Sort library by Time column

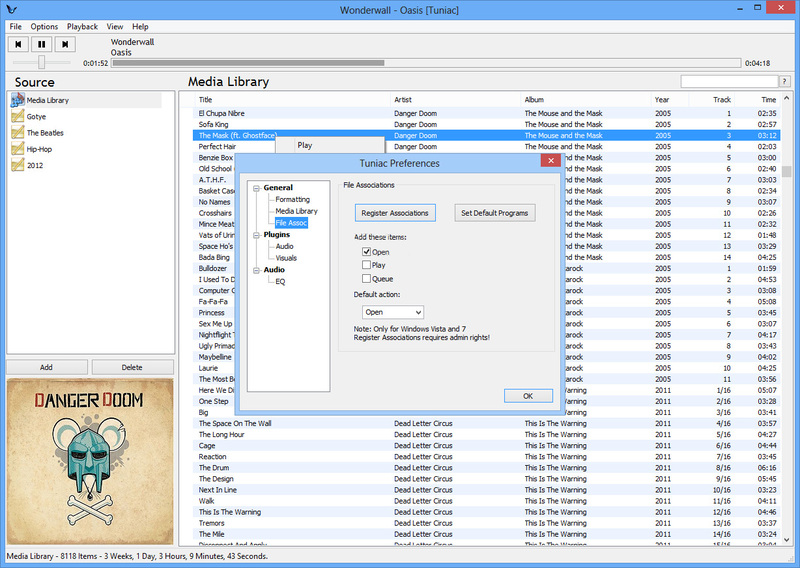click(x=758, y=100)
